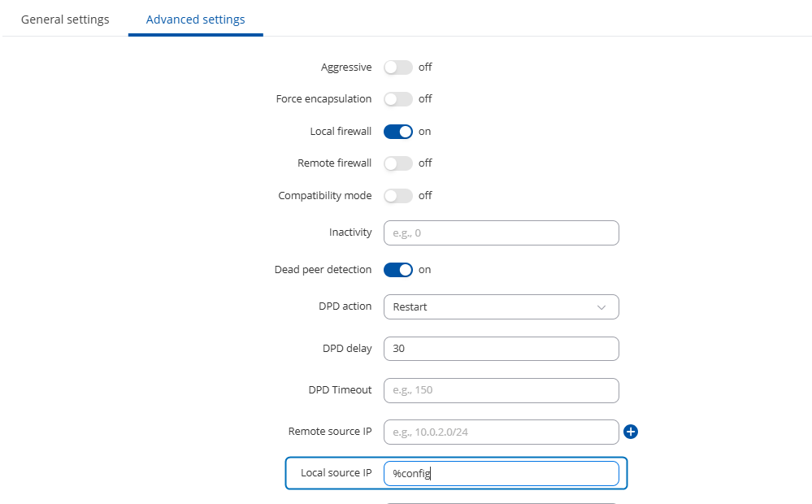Focus the Inactivity input field
The height and width of the screenshot is (504, 812).
(x=501, y=232)
